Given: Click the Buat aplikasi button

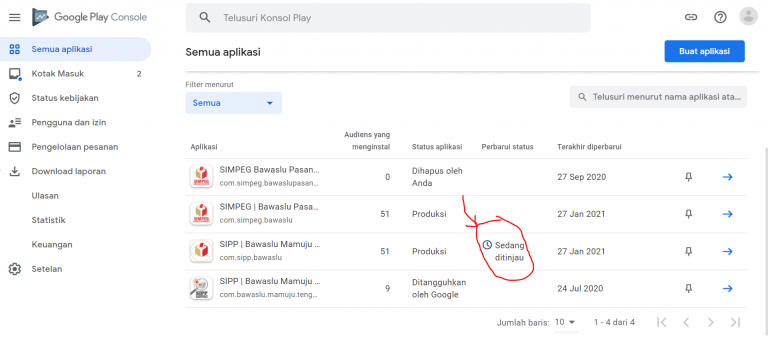Looking at the screenshot, I should coord(704,51).
